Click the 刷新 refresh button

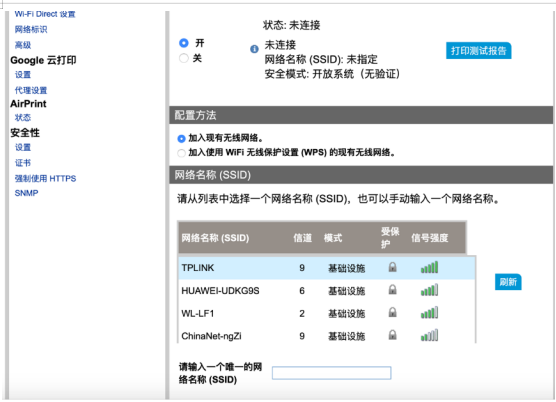click(508, 282)
